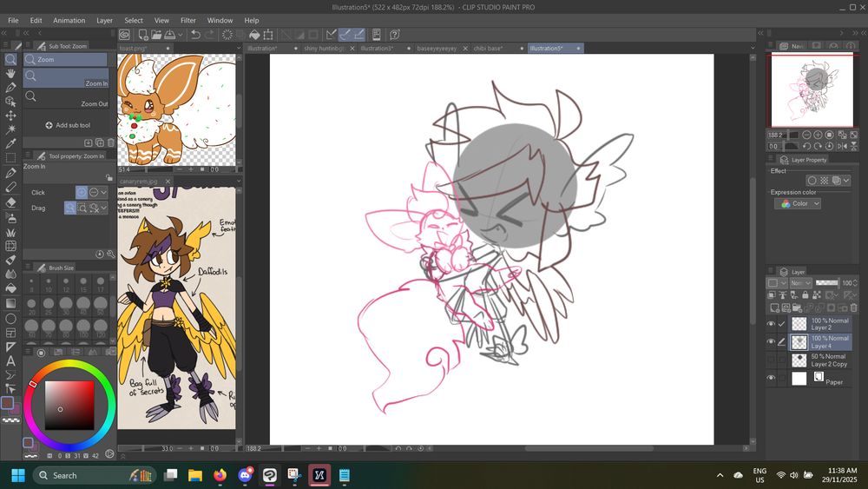Select Layer 2 Copy in layer list

(820, 360)
